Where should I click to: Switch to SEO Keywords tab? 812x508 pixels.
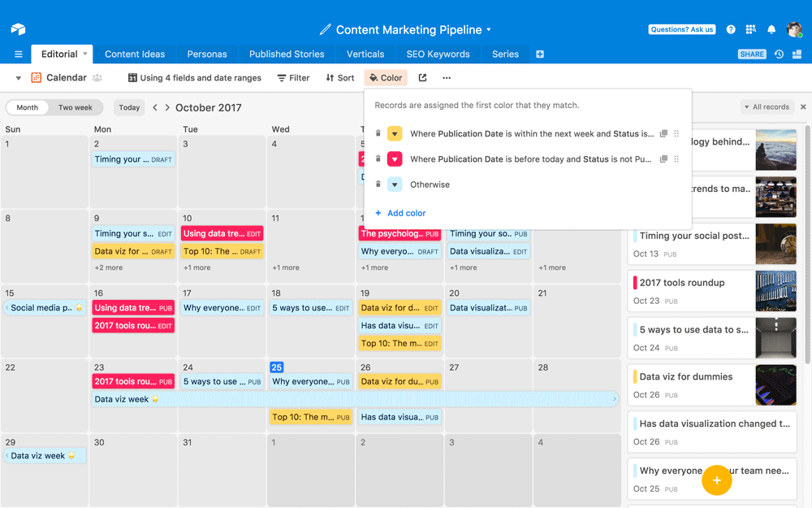click(438, 54)
